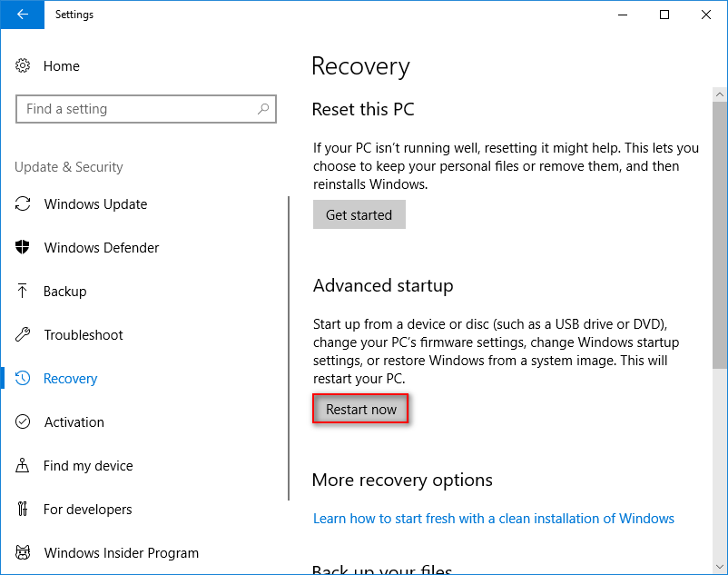Maximize the Settings window
The image size is (728, 575).
coord(664,15)
